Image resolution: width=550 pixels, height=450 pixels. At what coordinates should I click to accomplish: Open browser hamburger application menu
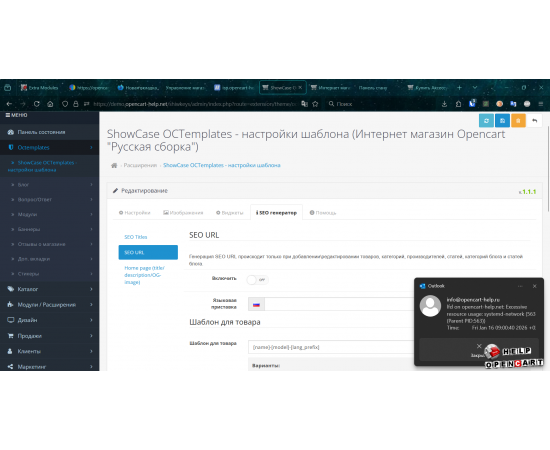541,104
